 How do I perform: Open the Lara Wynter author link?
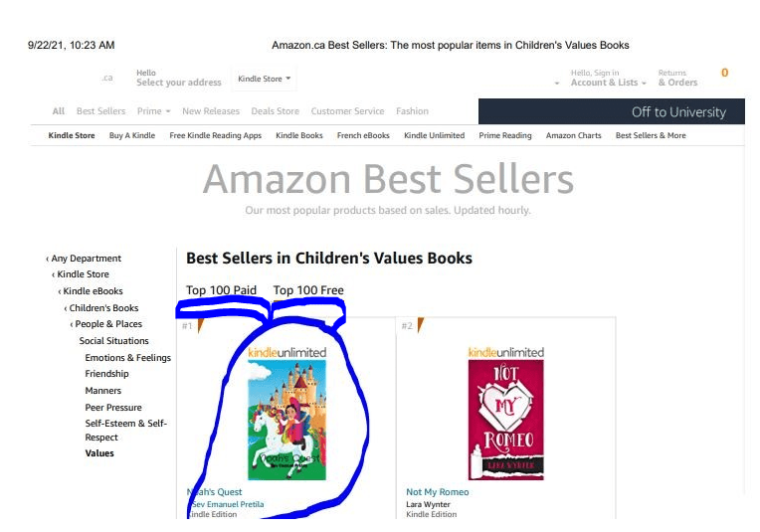[x=428, y=504]
